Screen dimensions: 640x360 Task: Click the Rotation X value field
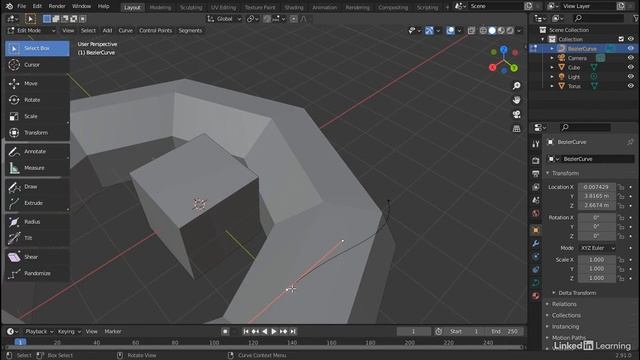tap(597, 218)
